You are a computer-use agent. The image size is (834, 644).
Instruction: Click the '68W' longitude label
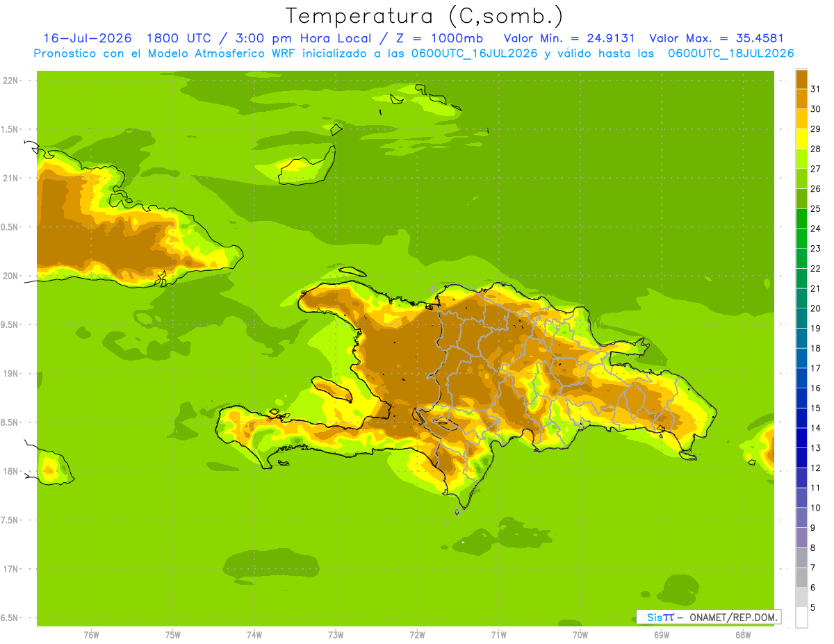[743, 634]
